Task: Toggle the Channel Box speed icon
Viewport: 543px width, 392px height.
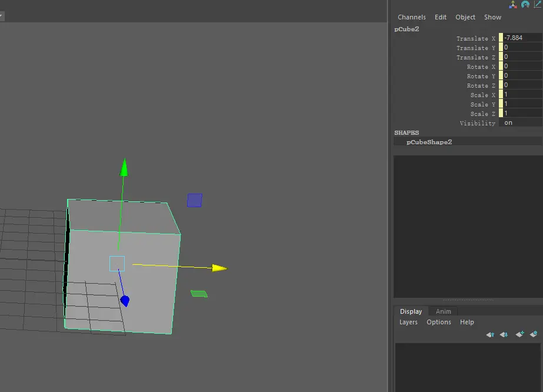Action: pyautogui.click(x=525, y=5)
